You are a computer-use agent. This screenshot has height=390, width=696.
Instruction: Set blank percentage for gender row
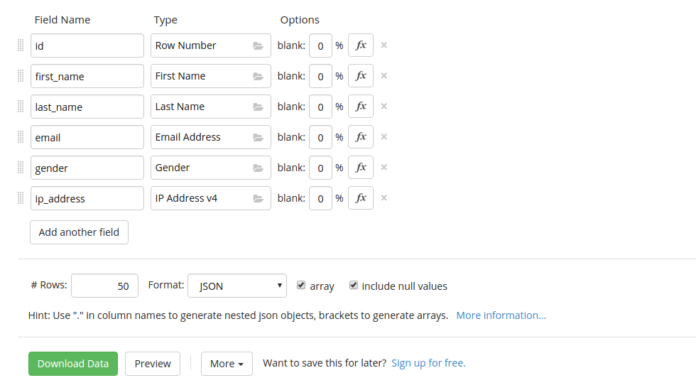coord(320,168)
